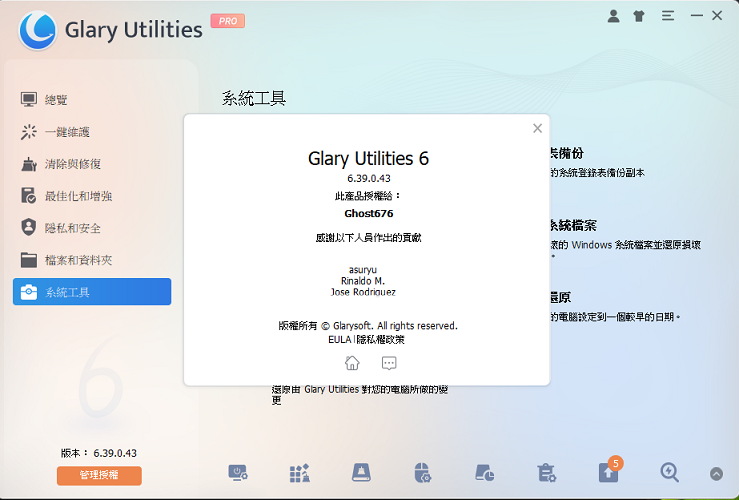Open the disk space analyzer pie icon
This screenshot has height=500, width=739.
(x=484, y=473)
